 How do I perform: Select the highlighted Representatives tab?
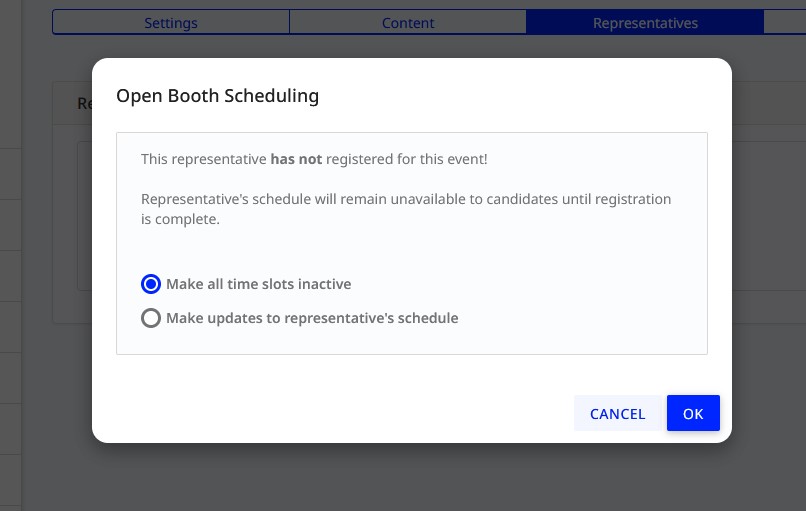(645, 23)
